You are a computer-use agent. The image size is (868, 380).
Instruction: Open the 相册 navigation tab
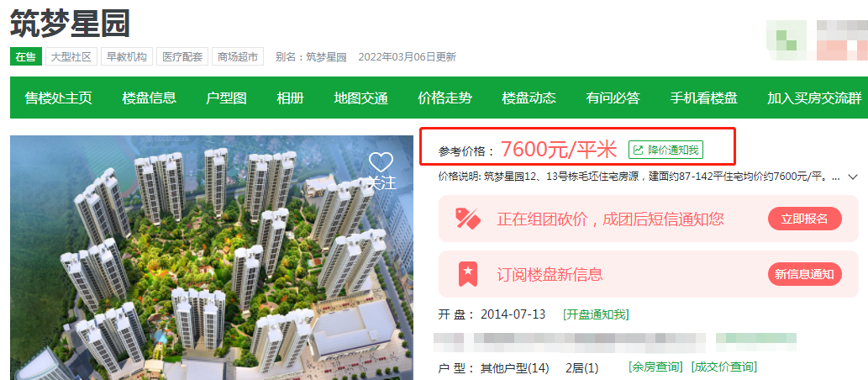click(x=291, y=98)
